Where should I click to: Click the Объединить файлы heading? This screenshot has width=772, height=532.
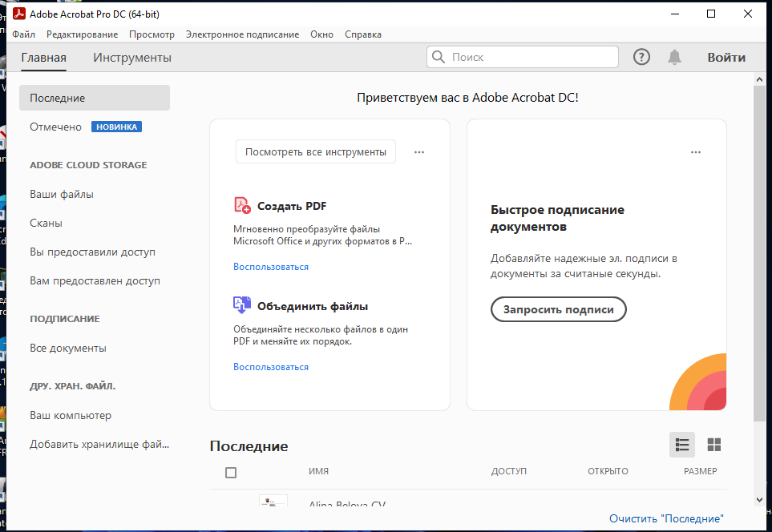(313, 306)
